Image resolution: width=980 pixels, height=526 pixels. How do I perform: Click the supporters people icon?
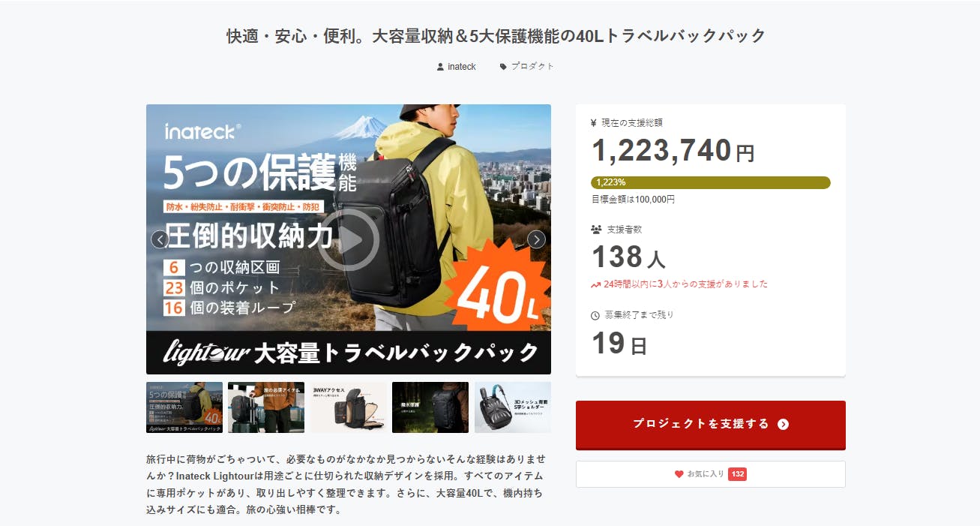(597, 230)
